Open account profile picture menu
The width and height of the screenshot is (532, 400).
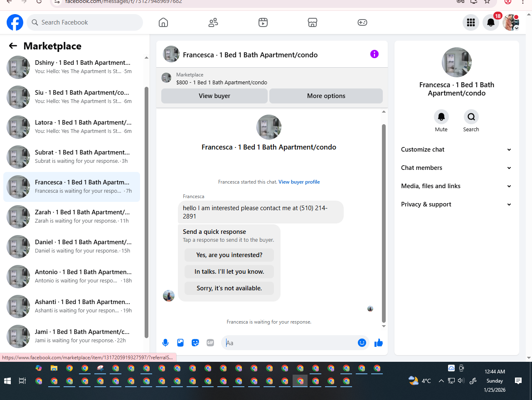511,22
